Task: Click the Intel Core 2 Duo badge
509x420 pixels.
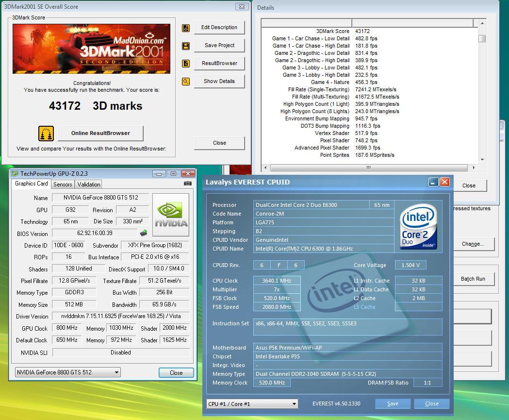Action: pos(418,226)
